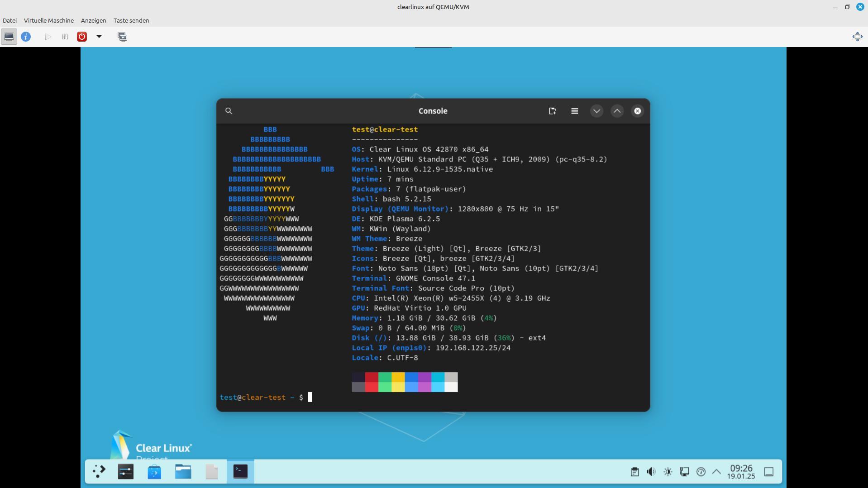Open the Console hamburger menu

point(575,111)
